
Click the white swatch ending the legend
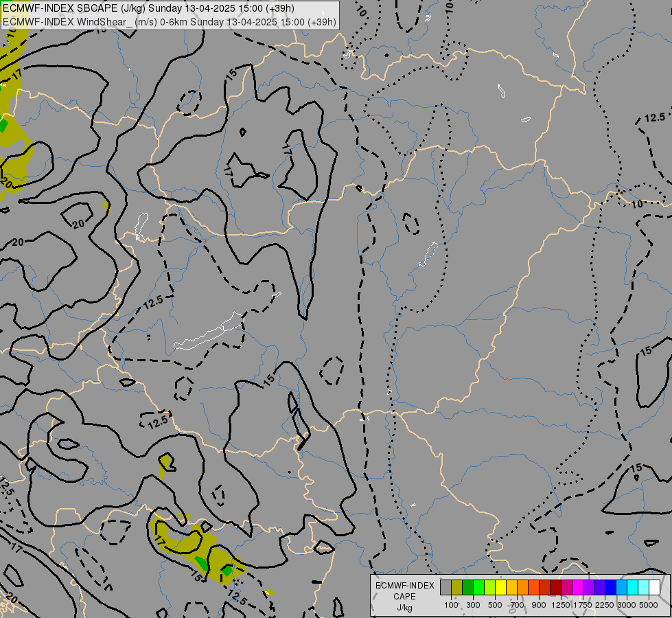pos(654,588)
